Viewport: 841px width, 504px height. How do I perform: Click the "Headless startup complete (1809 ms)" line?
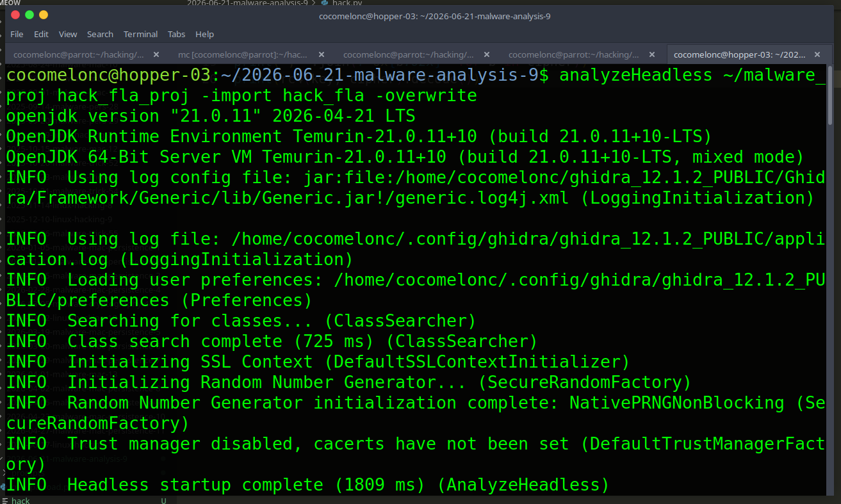tap(307, 485)
